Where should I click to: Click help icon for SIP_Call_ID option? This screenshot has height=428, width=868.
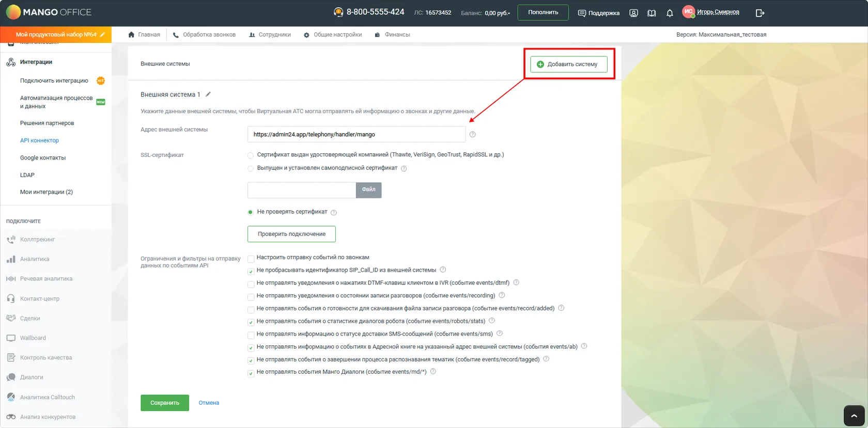coord(443,270)
